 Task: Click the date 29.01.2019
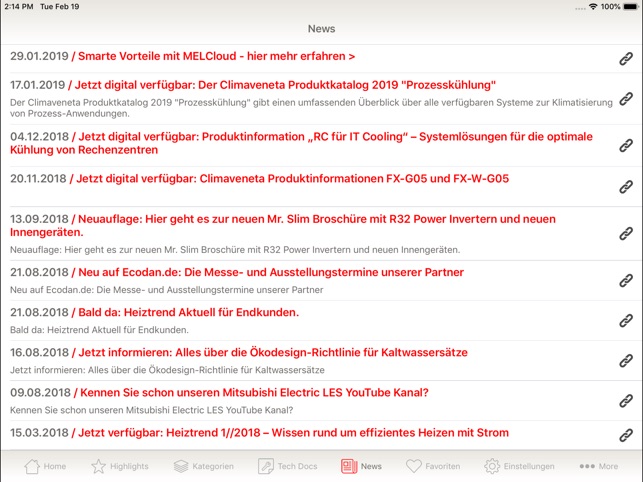tap(39, 56)
